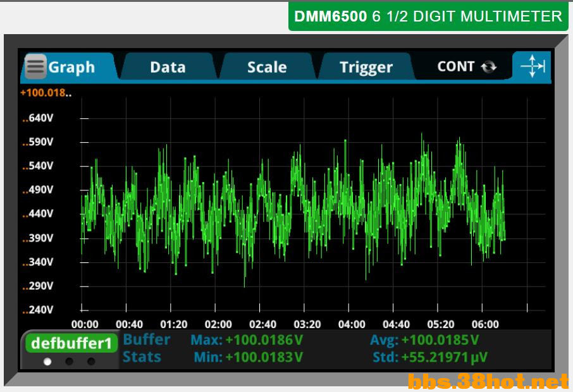This screenshot has height=392, width=573.
Task: Open the Trigger tab
Action: click(x=366, y=66)
